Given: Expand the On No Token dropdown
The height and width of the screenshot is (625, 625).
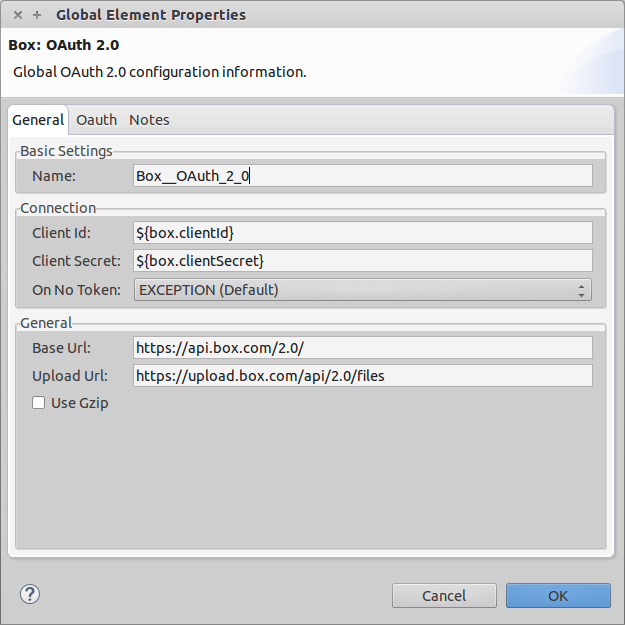Looking at the screenshot, I should click(x=363, y=290).
